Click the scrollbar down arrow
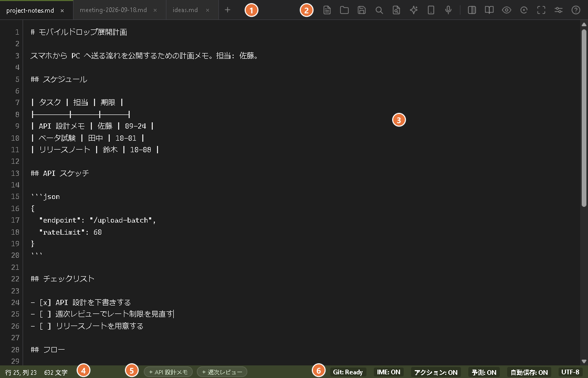The image size is (588, 378). pos(584,362)
